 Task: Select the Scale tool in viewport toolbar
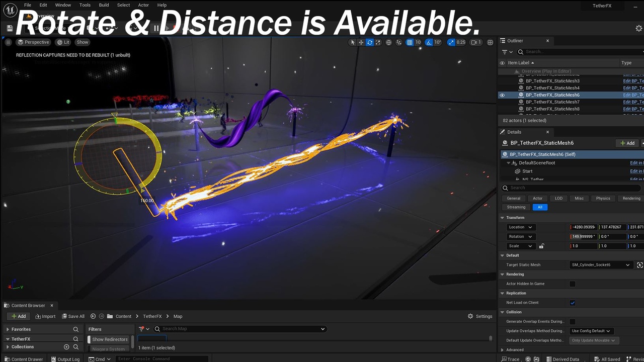click(x=378, y=42)
